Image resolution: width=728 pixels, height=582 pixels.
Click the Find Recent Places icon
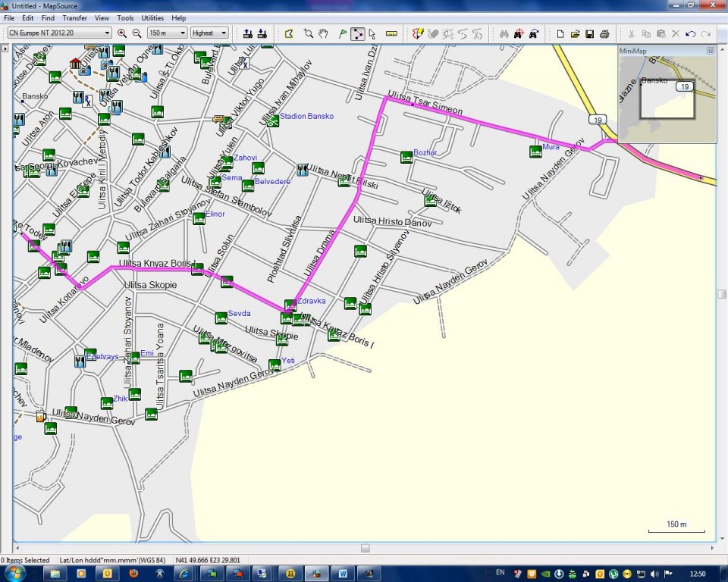(x=533, y=33)
